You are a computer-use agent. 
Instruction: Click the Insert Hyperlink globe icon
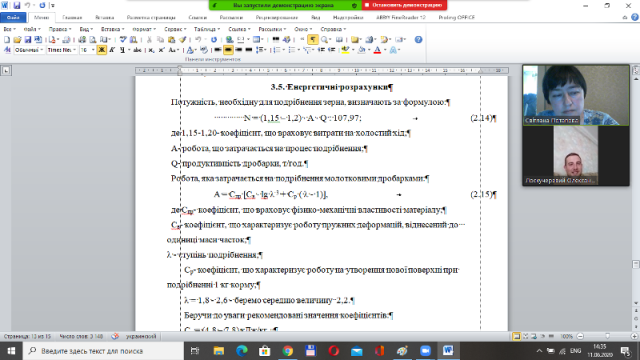click(x=230, y=40)
